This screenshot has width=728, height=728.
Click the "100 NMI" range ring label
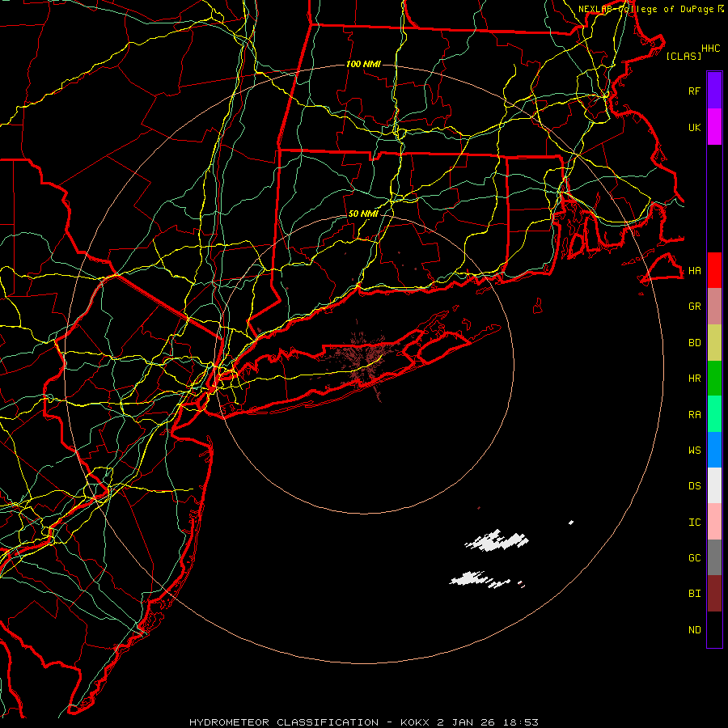(363, 64)
